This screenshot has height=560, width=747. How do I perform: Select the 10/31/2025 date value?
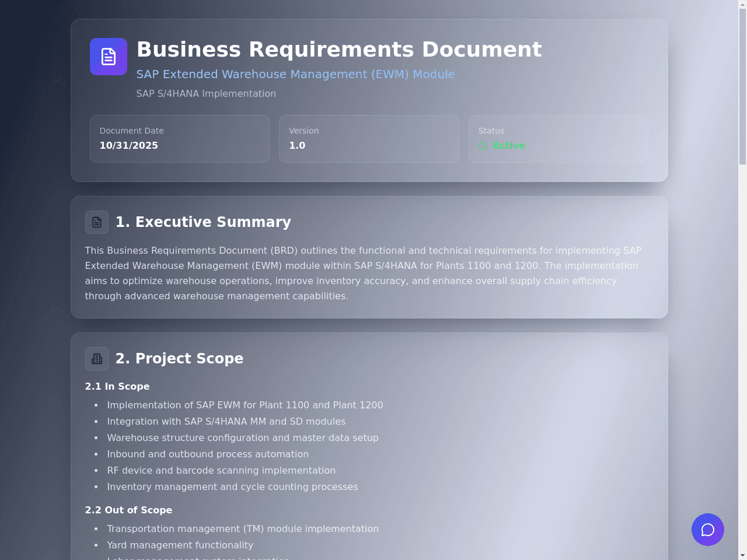click(x=128, y=145)
